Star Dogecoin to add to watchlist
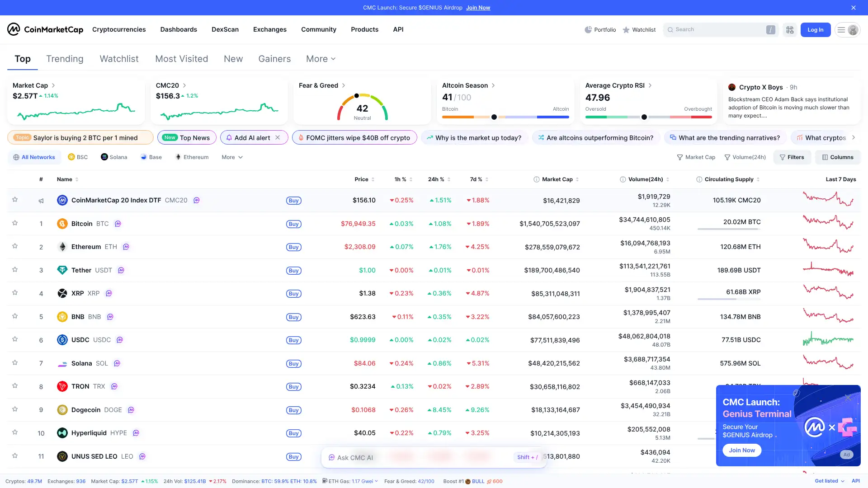The image size is (868, 488). (x=15, y=409)
